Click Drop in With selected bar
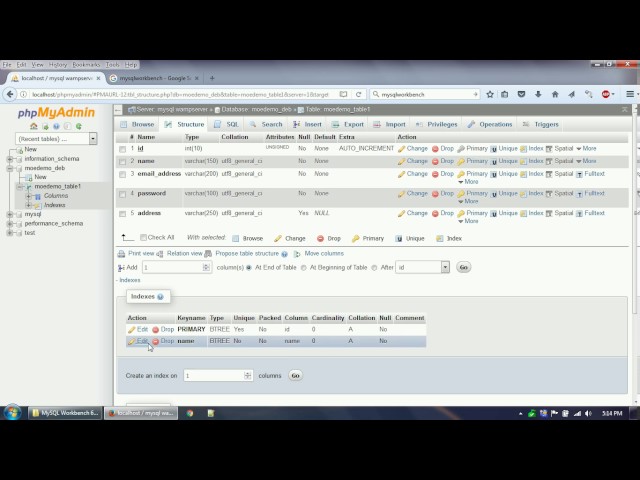Viewport: 640px width, 480px height. (329, 238)
